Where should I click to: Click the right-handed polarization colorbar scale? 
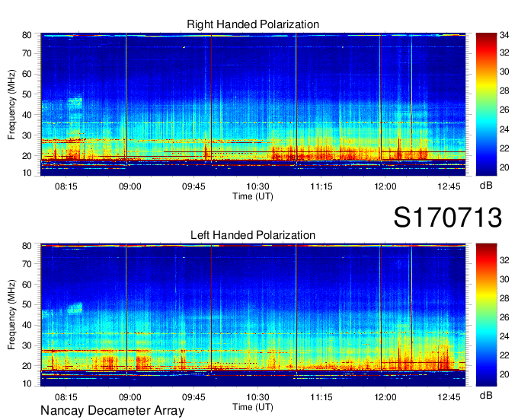[x=486, y=104]
